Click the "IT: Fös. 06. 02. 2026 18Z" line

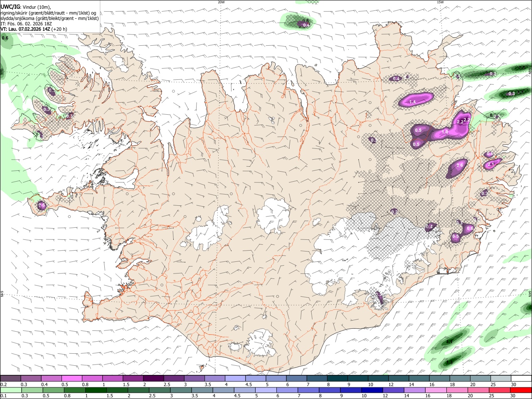tap(26, 24)
